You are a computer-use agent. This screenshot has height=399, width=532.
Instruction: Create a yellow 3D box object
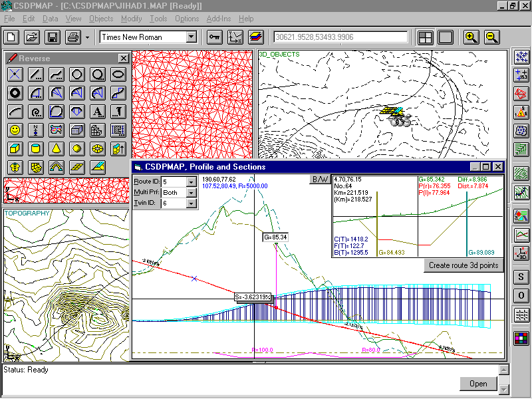(x=15, y=148)
